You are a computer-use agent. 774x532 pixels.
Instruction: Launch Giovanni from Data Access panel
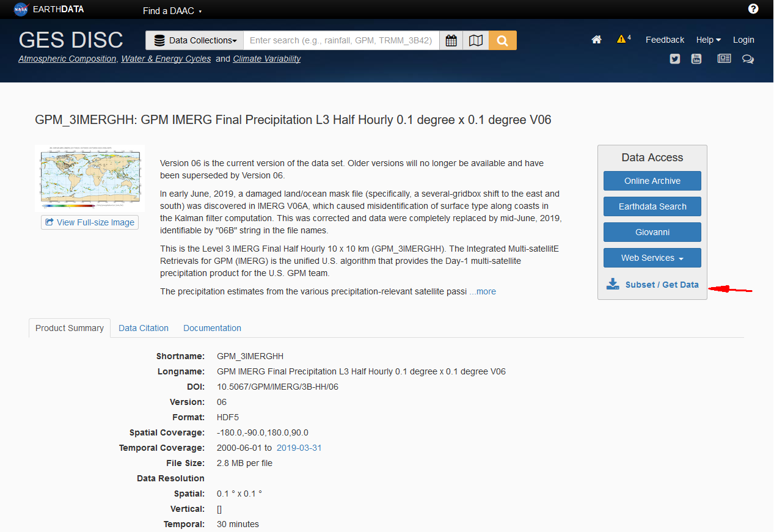pos(652,231)
